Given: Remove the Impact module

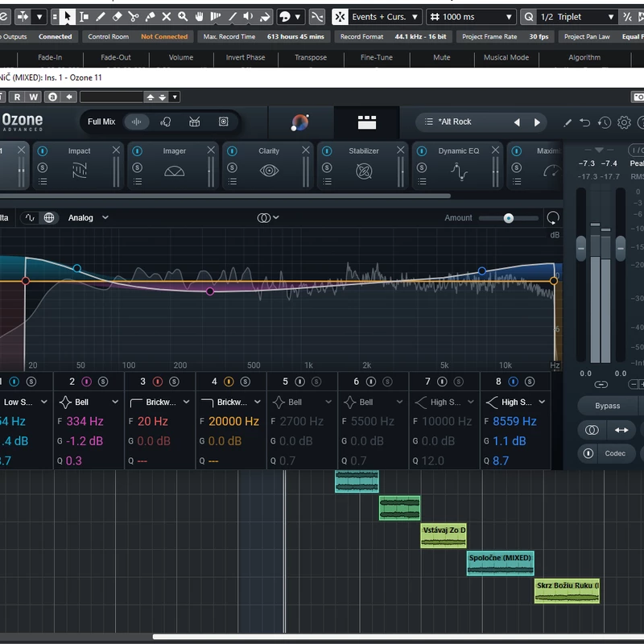Looking at the screenshot, I should click(116, 151).
